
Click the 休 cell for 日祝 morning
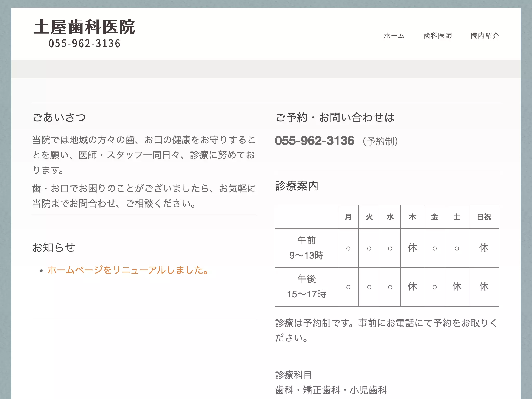tap(484, 248)
